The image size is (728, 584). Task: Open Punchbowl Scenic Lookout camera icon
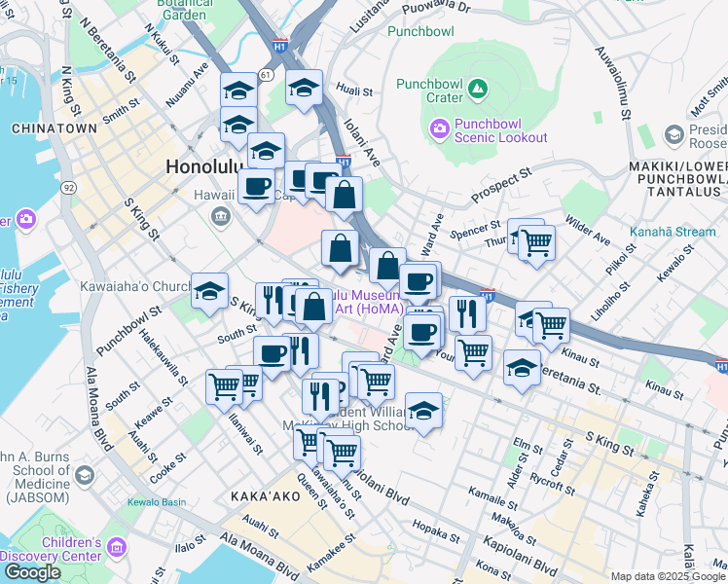439,128
